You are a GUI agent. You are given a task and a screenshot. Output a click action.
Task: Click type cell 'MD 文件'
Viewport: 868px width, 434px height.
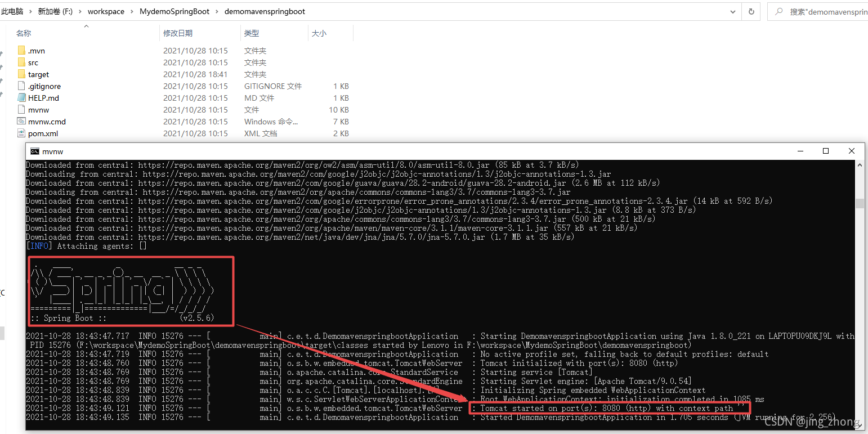pos(259,98)
